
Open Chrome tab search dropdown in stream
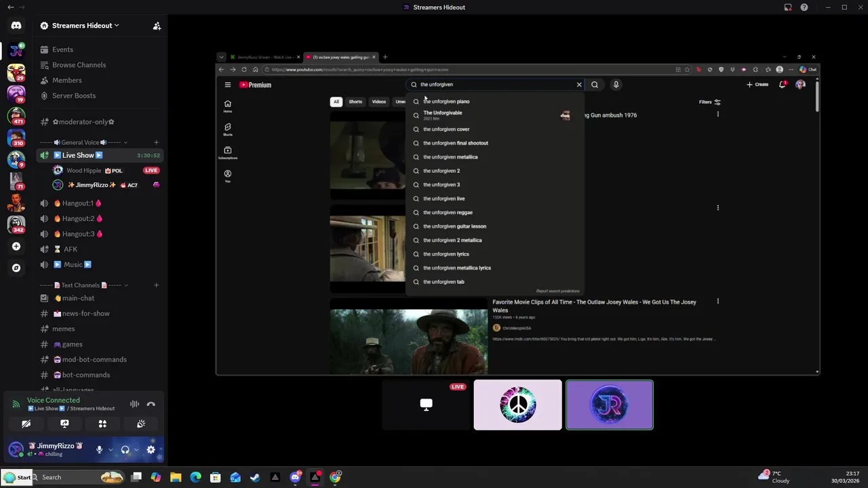(x=221, y=57)
